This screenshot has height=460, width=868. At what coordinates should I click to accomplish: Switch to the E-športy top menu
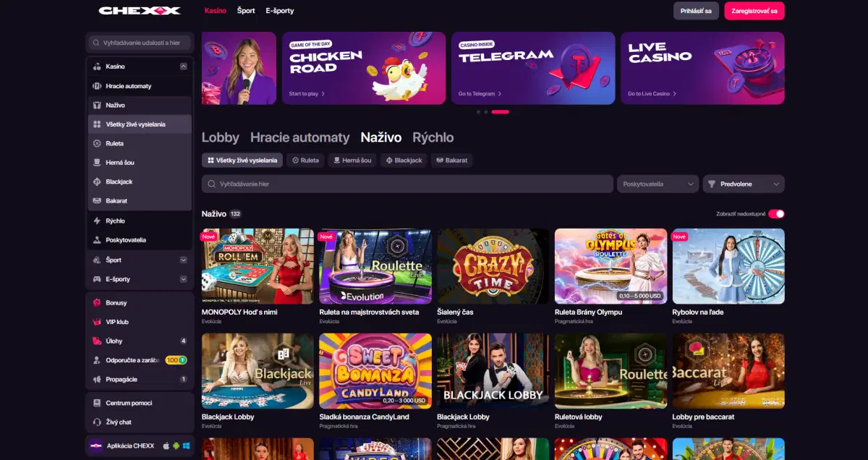(280, 11)
